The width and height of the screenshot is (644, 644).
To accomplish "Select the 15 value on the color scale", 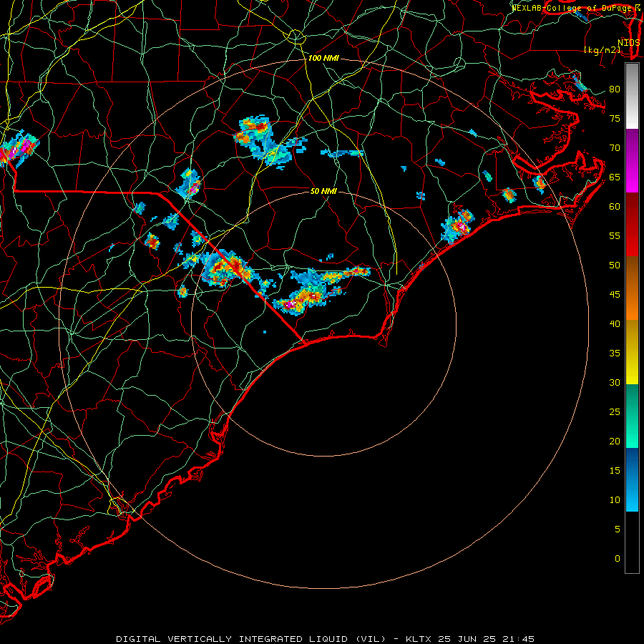I will [615, 471].
